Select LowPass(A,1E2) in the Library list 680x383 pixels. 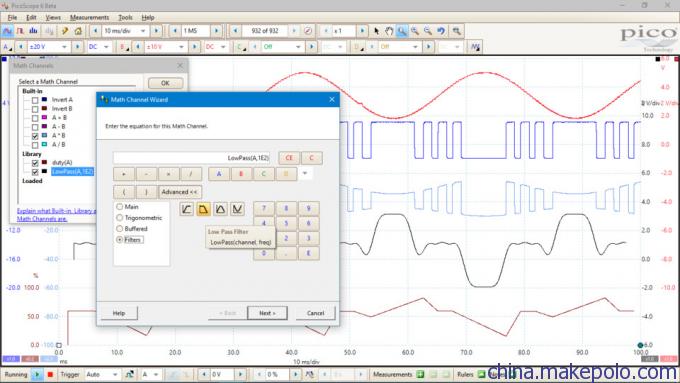pos(72,172)
